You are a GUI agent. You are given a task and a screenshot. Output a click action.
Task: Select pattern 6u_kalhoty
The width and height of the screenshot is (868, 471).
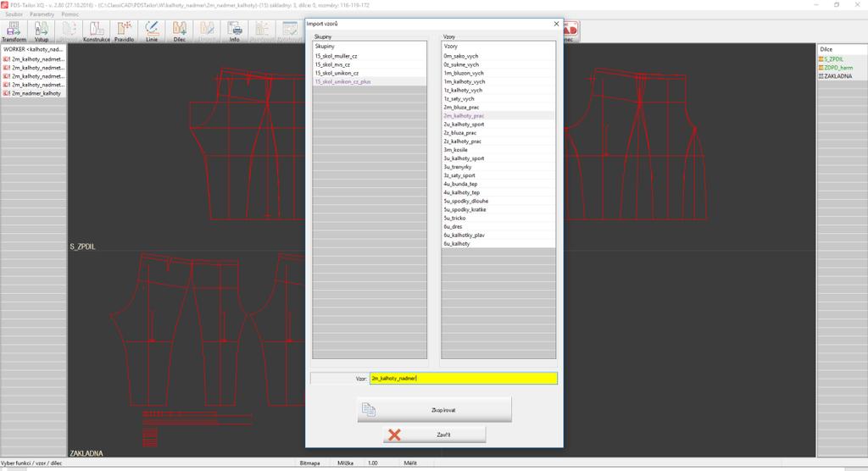pyautogui.click(x=498, y=243)
